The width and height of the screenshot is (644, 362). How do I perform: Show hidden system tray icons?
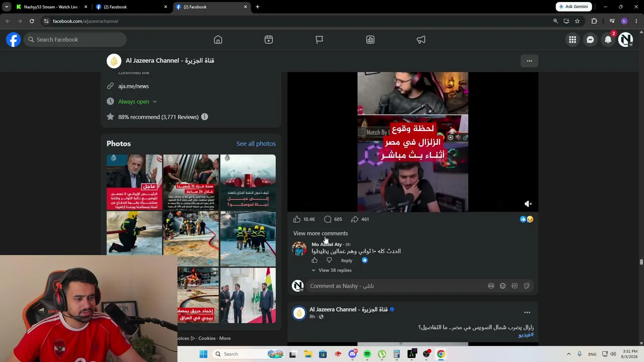click(x=569, y=354)
